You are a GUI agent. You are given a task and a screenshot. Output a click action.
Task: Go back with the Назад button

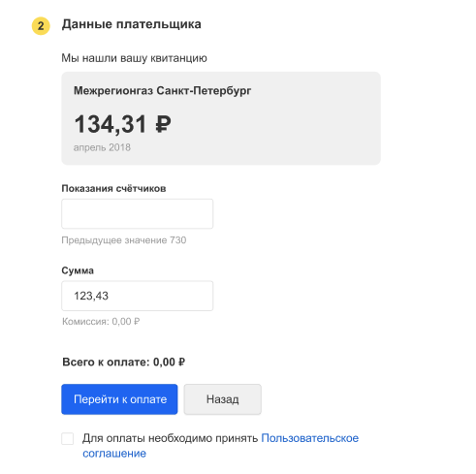pos(223,399)
